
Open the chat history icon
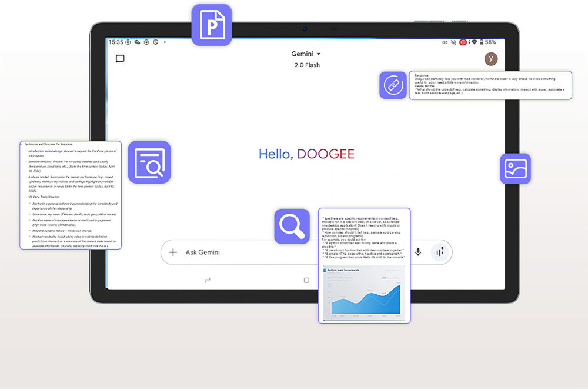click(x=120, y=59)
